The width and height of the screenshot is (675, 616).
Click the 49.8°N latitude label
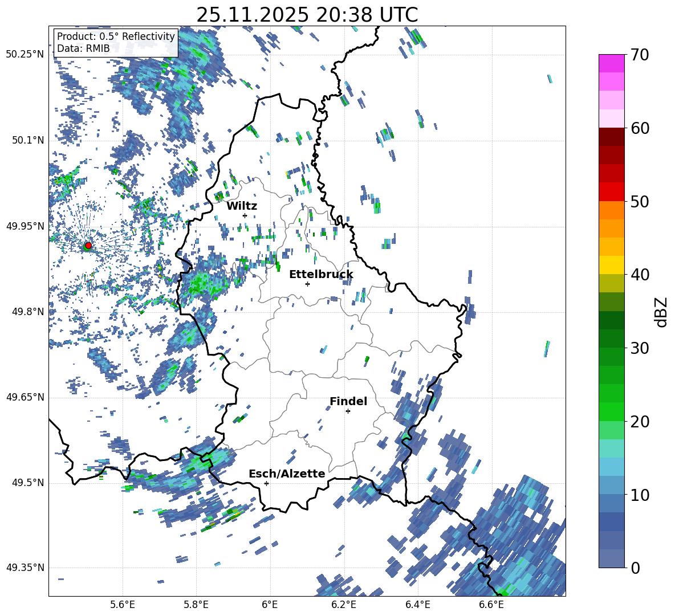point(29,312)
